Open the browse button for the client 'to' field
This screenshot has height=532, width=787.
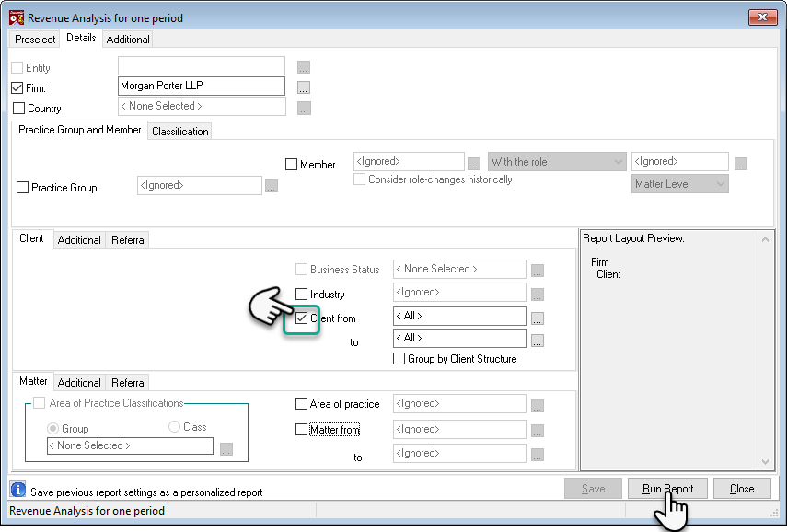pos(537,341)
